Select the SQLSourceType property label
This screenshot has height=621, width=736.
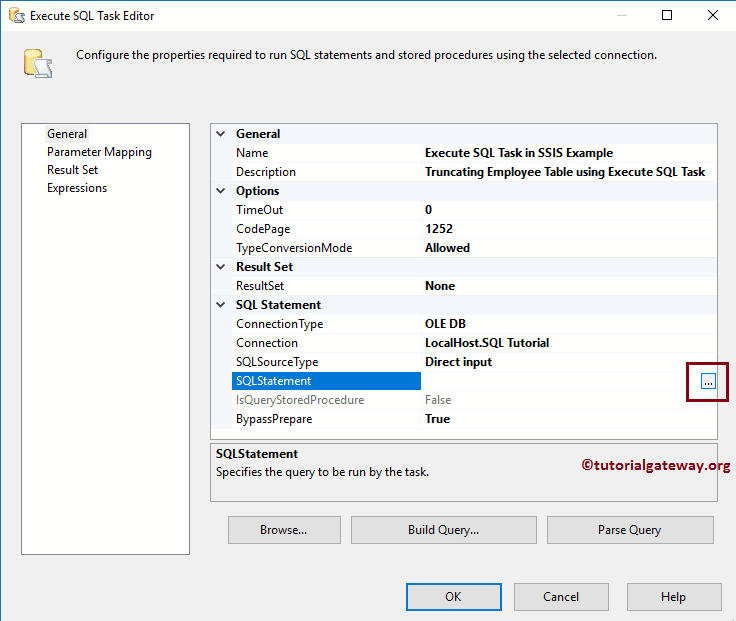click(x=326, y=362)
